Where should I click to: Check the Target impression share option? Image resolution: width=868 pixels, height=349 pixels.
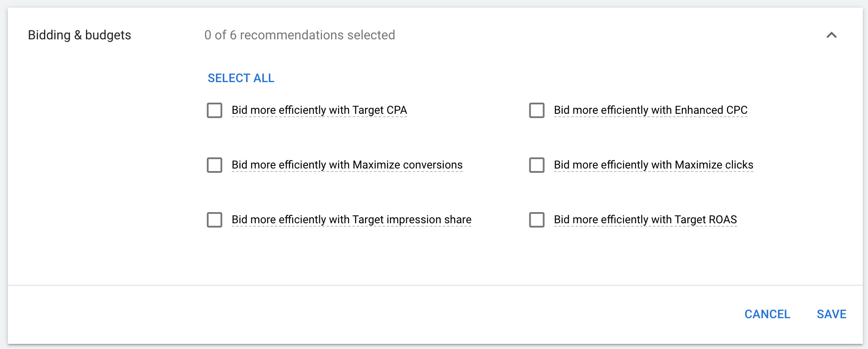pyautogui.click(x=214, y=220)
